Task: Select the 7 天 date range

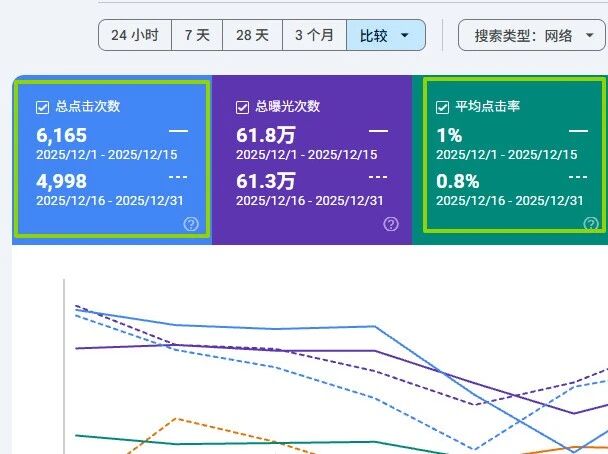Action: click(x=197, y=35)
